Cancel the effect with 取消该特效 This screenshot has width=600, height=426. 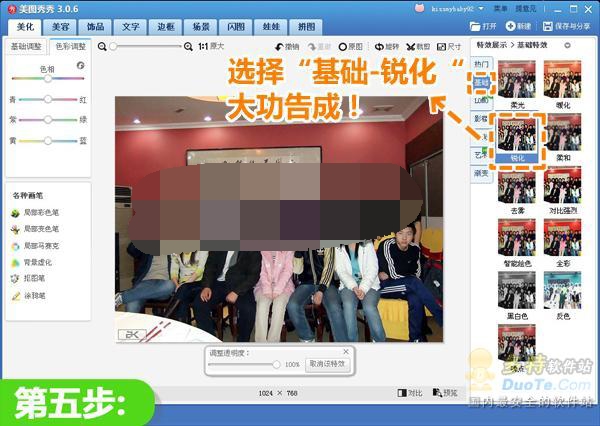[x=327, y=364]
